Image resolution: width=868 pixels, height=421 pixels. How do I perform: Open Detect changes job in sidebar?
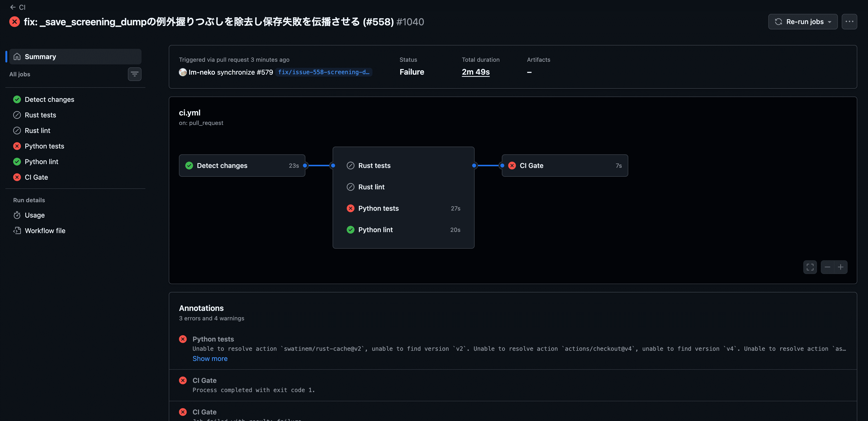pos(75,99)
